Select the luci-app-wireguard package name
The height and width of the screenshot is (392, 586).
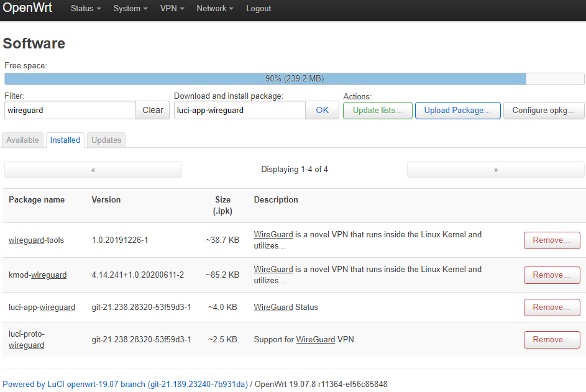(x=42, y=307)
